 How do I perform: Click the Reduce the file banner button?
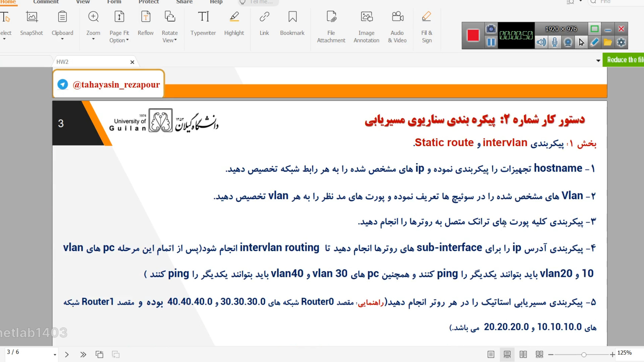point(624,60)
